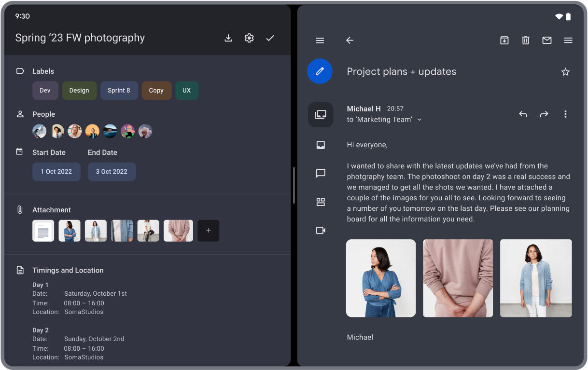Add attachment with the plus button

[208, 231]
